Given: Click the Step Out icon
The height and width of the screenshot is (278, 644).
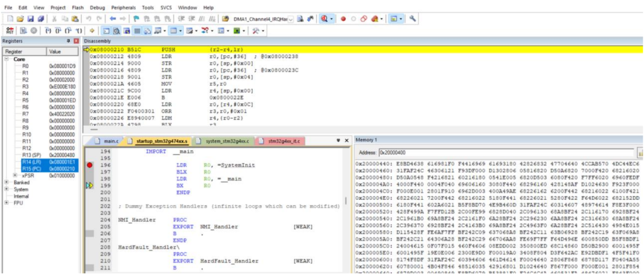Looking at the screenshot, I should coord(68,31).
